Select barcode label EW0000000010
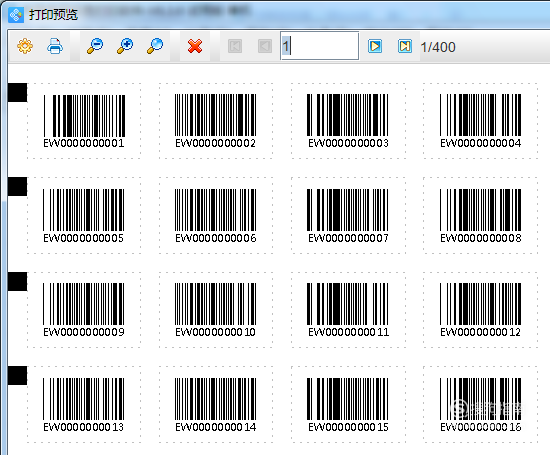Image resolution: width=550 pixels, height=455 pixels. pos(216,309)
